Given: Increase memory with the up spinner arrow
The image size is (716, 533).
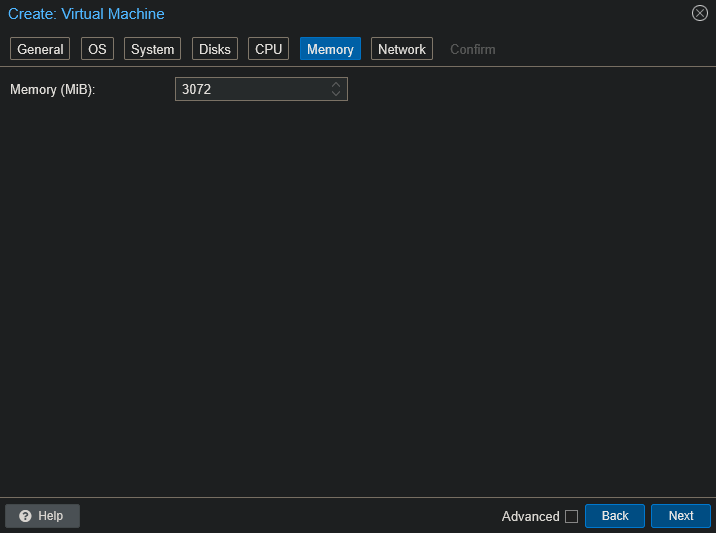Looking at the screenshot, I should (x=336, y=85).
